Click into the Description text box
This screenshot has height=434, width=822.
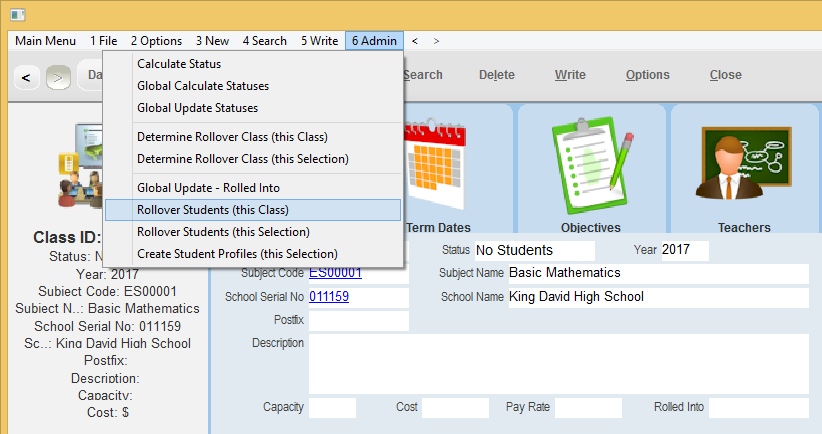pyautogui.click(x=558, y=363)
